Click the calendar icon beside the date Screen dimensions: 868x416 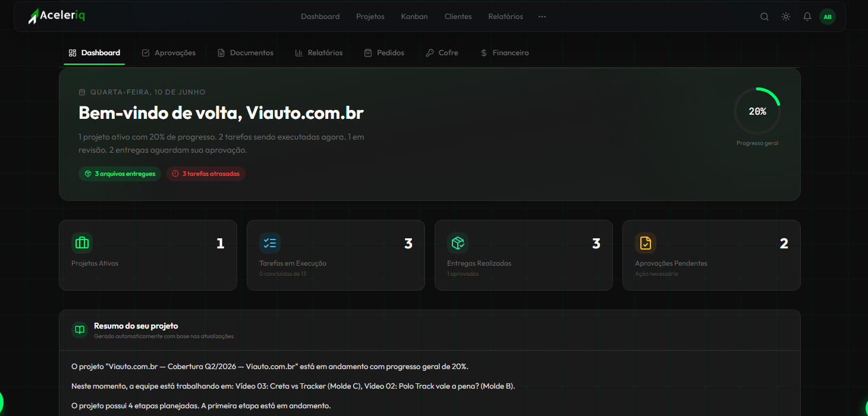click(82, 92)
